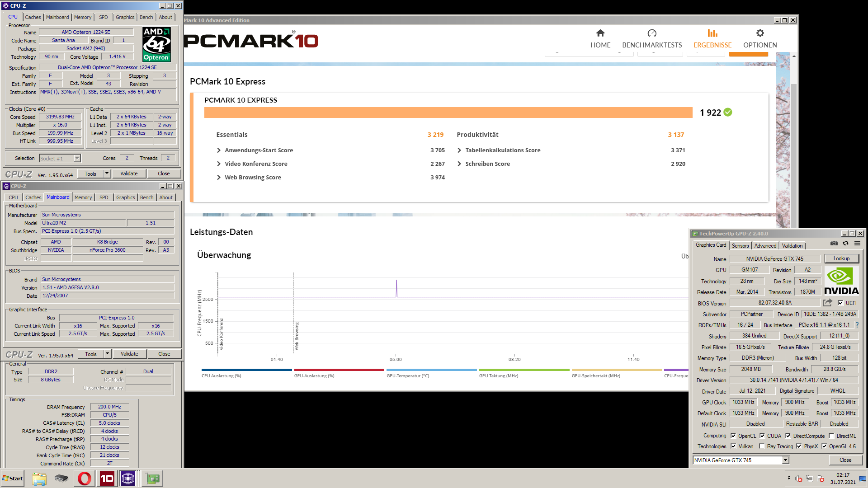Toggle the UEFI checkbox
This screenshot has height=488, width=868.
pos(840,303)
